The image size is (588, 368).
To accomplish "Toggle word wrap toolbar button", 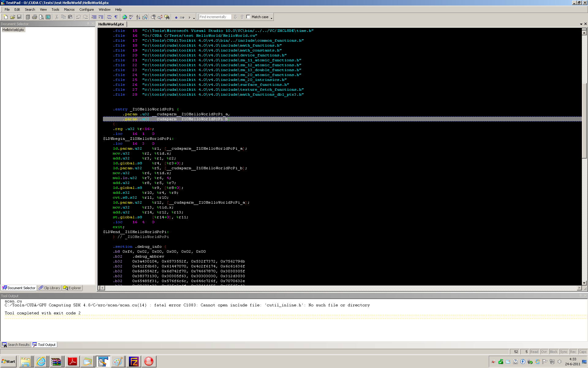I will 109,17.
